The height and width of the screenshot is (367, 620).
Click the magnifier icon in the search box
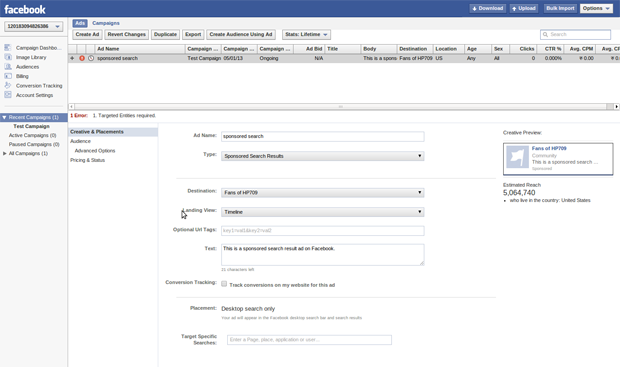click(x=545, y=35)
